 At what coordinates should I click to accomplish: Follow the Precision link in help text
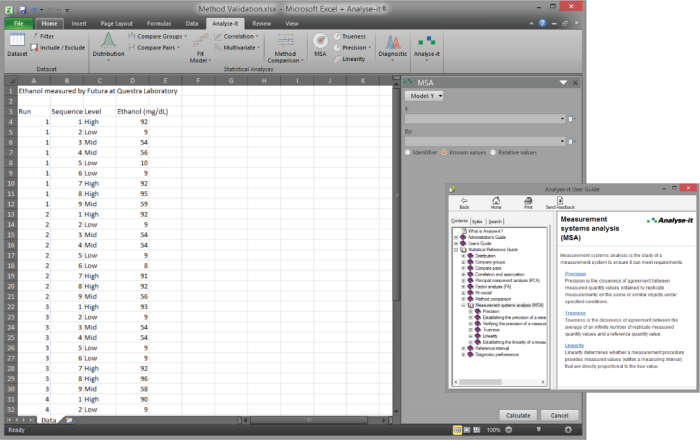coord(575,274)
